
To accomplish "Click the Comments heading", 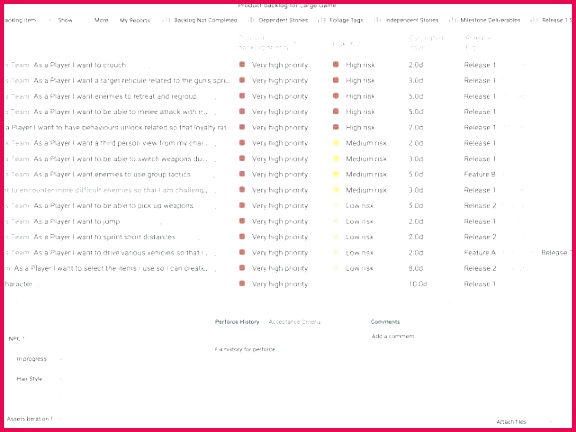I will (x=385, y=322).
